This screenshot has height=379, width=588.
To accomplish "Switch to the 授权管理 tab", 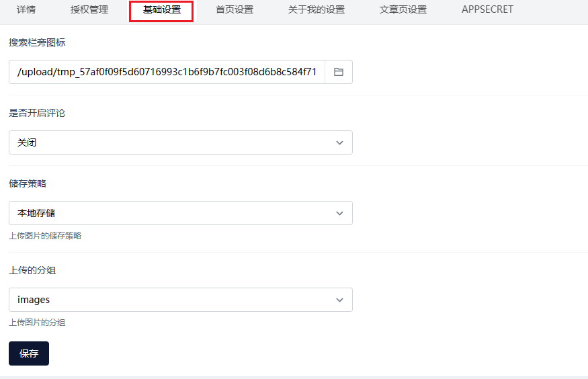I will [89, 9].
